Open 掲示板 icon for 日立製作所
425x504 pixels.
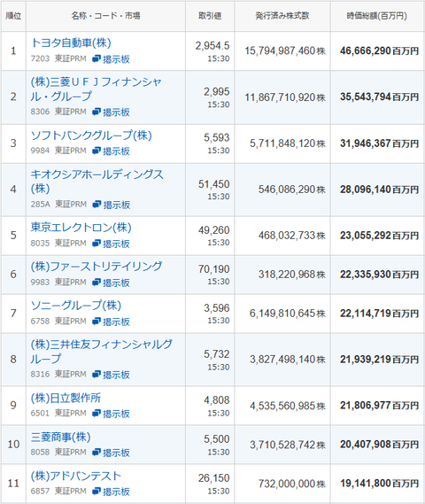click(111, 414)
